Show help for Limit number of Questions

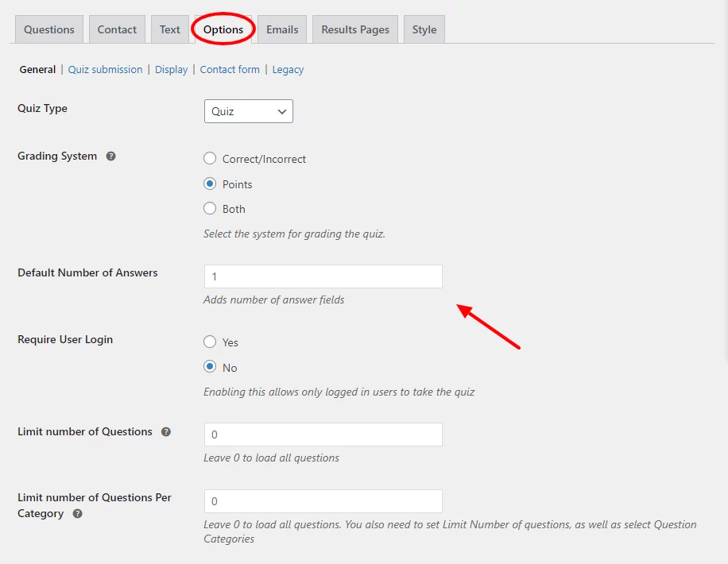166,432
